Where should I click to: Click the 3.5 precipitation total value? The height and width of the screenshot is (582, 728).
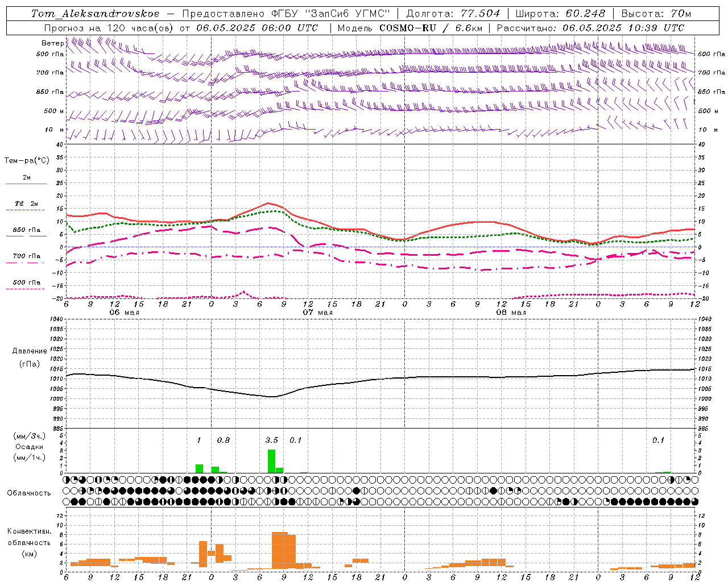pos(272,440)
